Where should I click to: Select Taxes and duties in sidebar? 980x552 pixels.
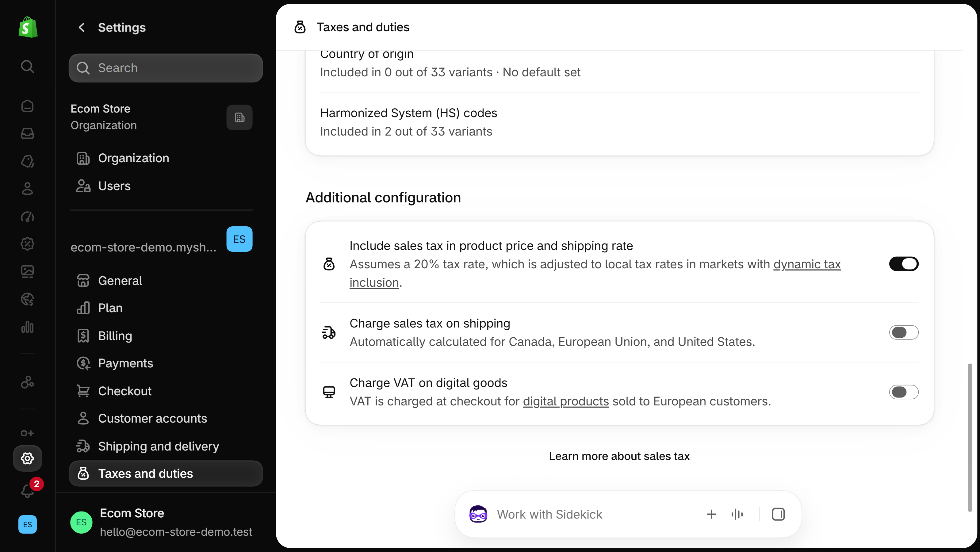[x=166, y=473]
